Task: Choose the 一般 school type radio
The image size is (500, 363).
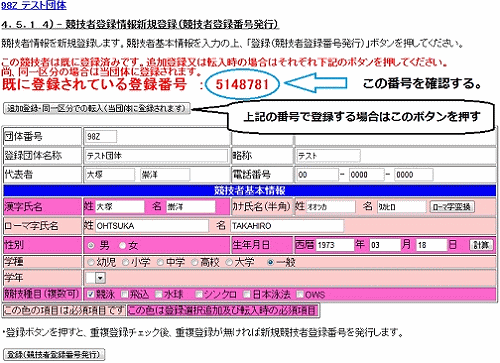Action: pos(271,262)
